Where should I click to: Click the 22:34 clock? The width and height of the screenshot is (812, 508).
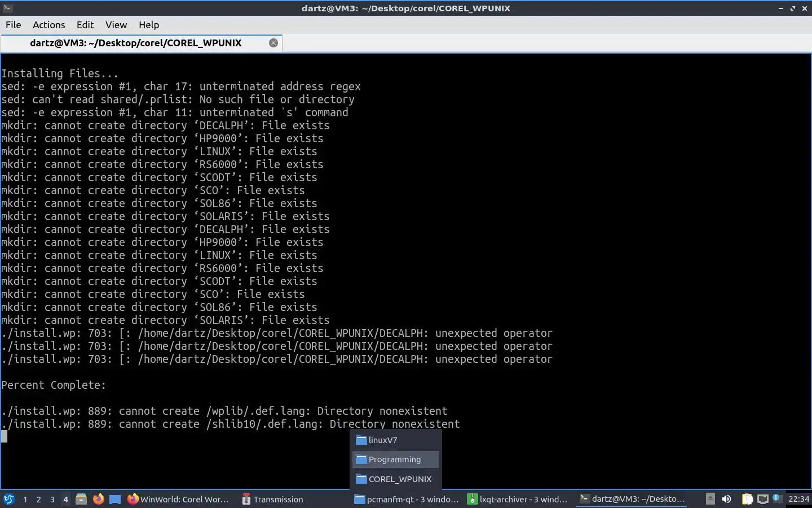click(798, 499)
